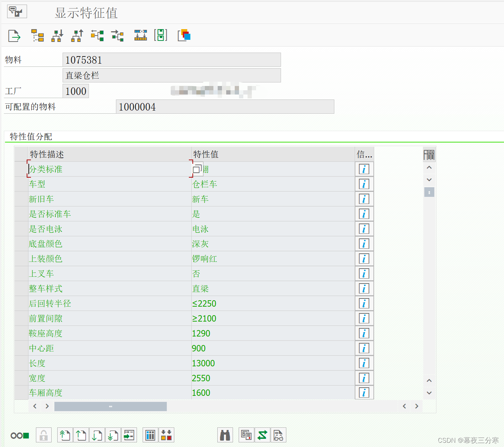Click the value cell ≥2100
This screenshot has height=447, width=504.
(x=273, y=318)
